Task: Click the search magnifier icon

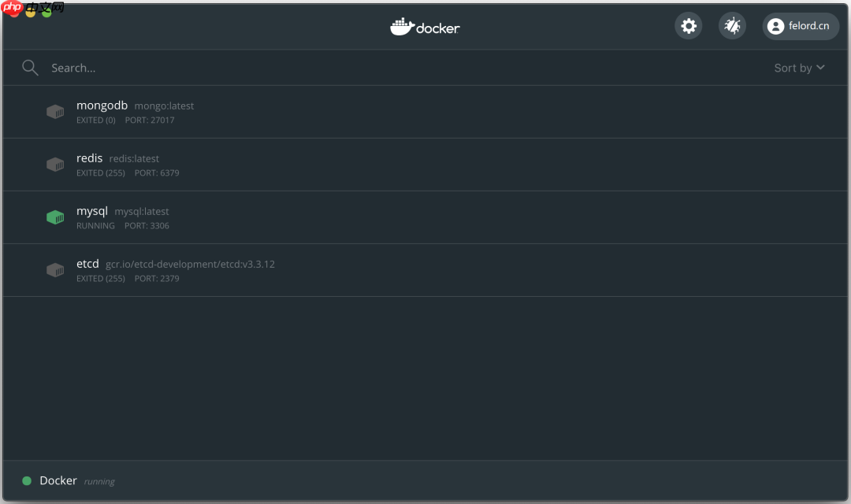Action: [x=30, y=67]
